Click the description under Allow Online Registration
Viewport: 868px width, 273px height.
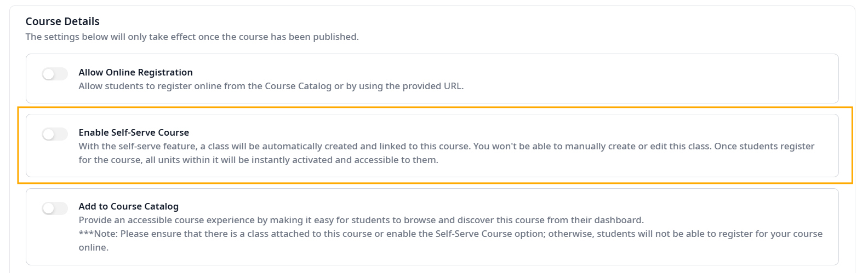(271, 86)
